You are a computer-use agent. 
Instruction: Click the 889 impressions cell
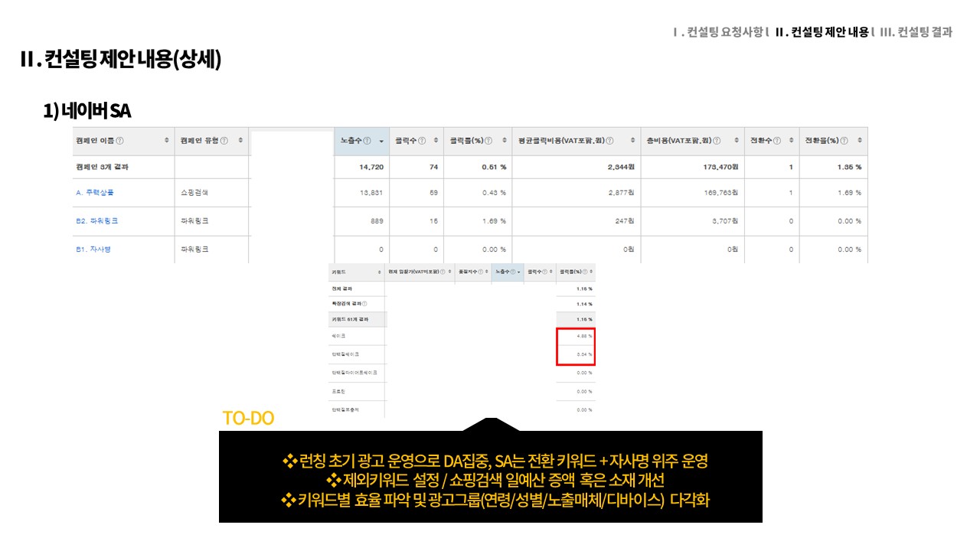[376, 221]
